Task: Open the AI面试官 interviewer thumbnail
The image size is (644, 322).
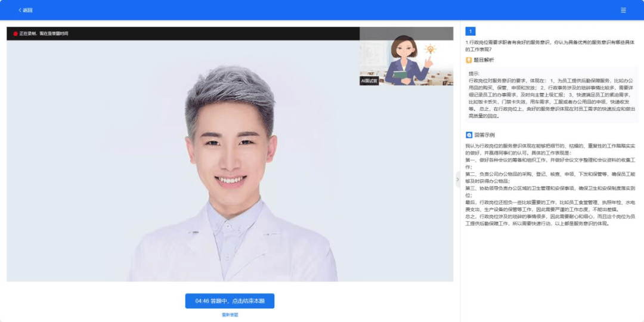Action: pos(406,56)
